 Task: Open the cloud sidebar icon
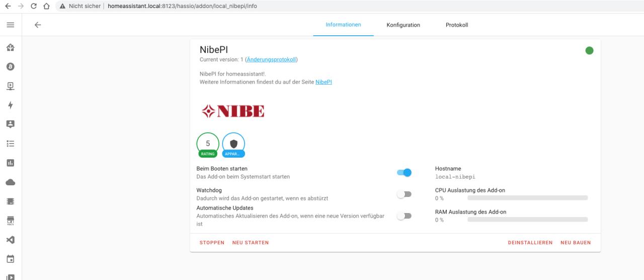pos(10,182)
